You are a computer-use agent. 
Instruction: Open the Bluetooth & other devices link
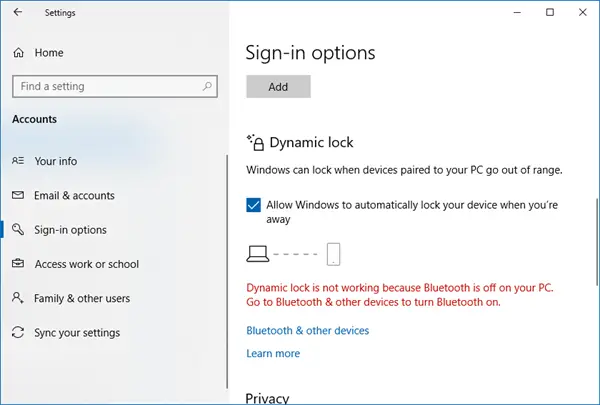[308, 330]
